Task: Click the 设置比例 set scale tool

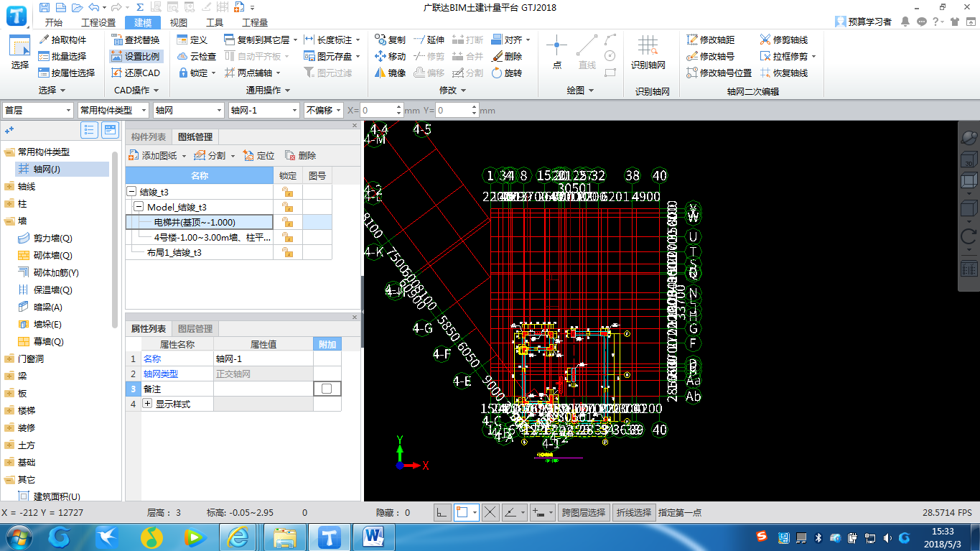Action: point(136,56)
